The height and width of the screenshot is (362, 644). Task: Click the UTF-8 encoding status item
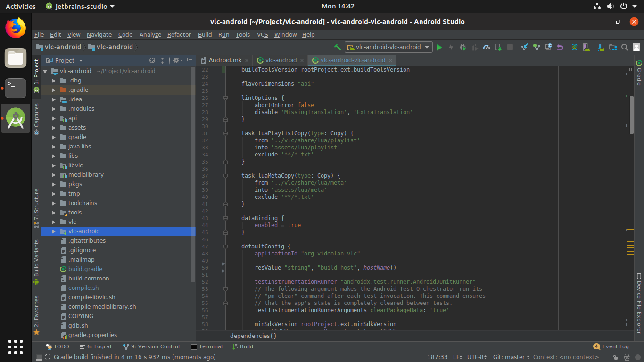(477, 357)
